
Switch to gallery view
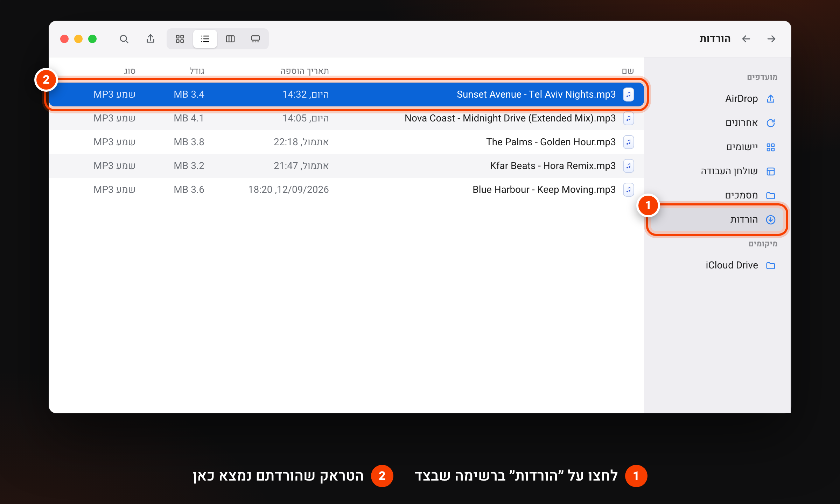click(x=255, y=39)
